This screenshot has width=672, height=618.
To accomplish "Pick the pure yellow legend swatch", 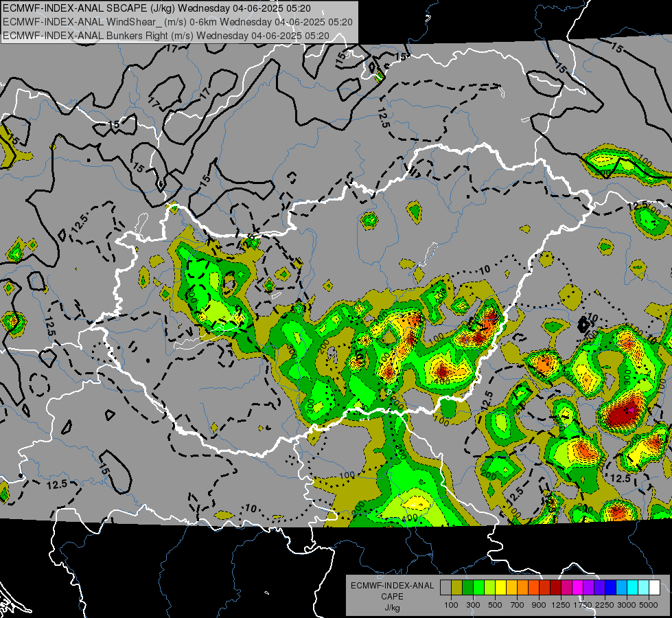I will click(500, 587).
